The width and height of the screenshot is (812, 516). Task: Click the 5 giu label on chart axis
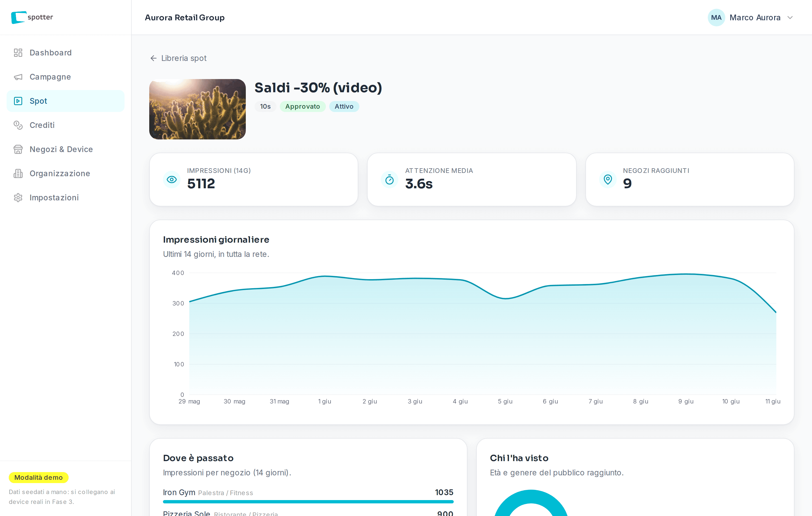point(505,401)
